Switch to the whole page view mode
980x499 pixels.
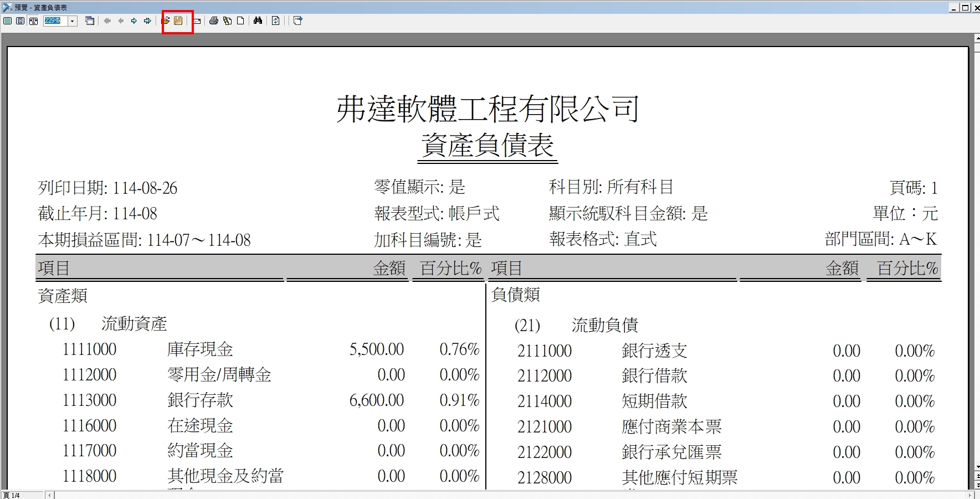point(20,21)
